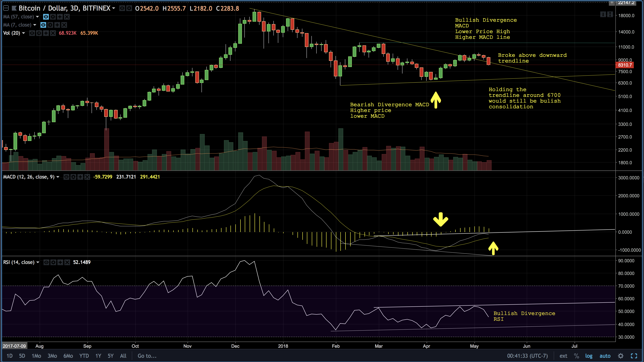Expand the MA (57, close) dropdown arrow

point(38,17)
